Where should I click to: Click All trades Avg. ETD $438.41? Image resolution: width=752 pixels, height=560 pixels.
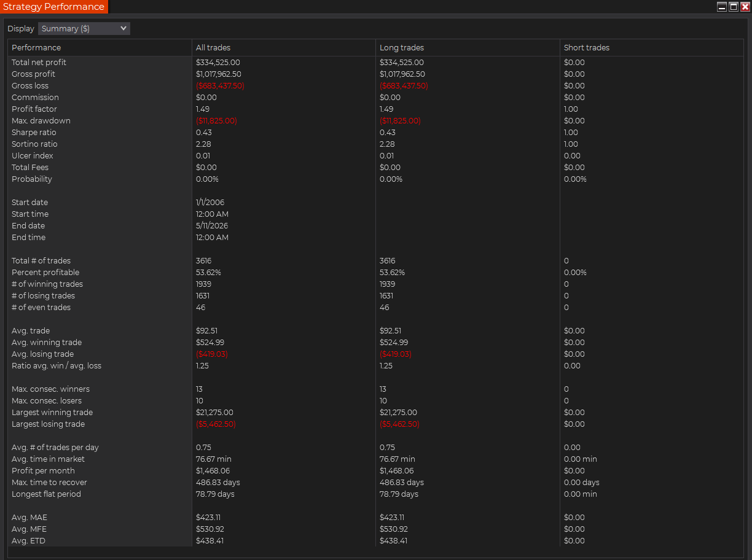click(x=210, y=541)
